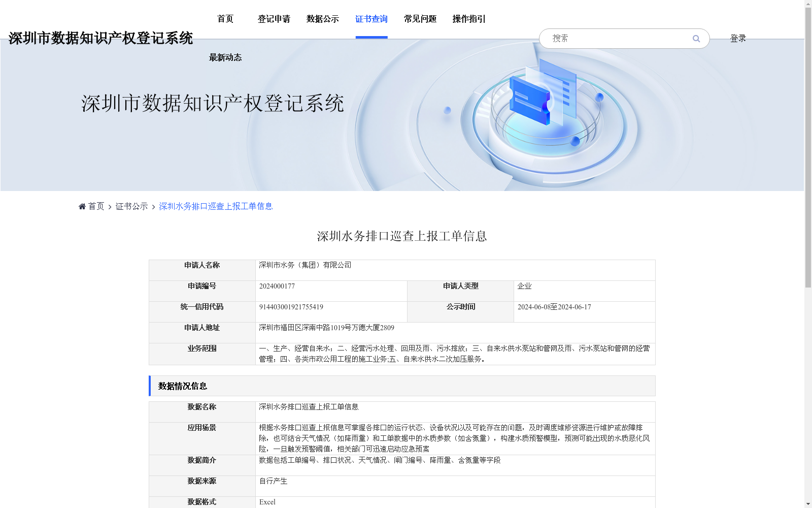
Task: Select data name value 深圳水务排口巡查上报工单信息
Action: (309, 407)
